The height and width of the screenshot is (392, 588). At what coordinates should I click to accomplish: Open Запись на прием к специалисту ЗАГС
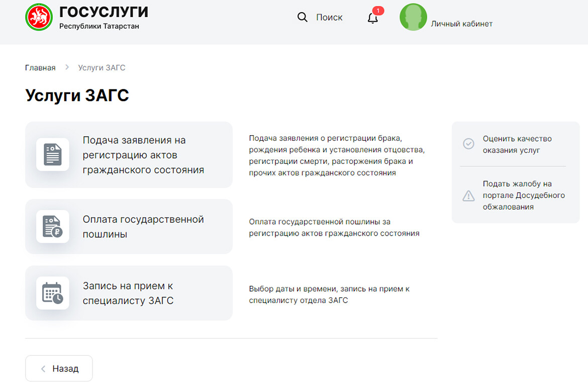[128, 293]
